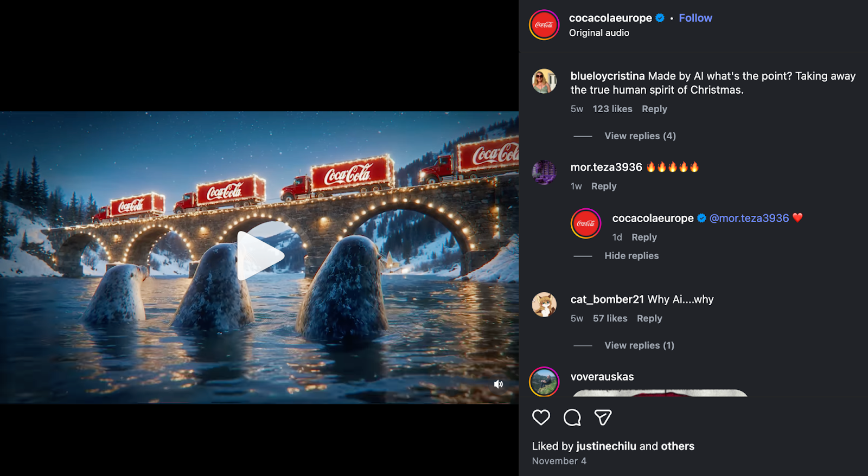This screenshot has height=476, width=868.
Task: Collapse thread with Hide replies
Action: click(x=631, y=256)
